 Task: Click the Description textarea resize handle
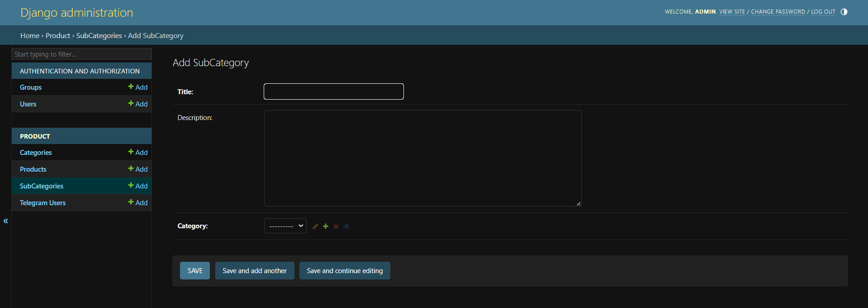579,203
